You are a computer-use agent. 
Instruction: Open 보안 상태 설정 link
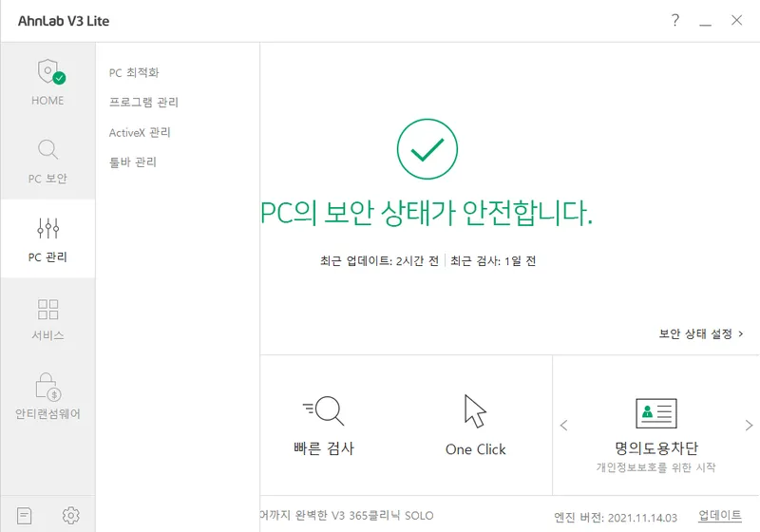(x=701, y=333)
